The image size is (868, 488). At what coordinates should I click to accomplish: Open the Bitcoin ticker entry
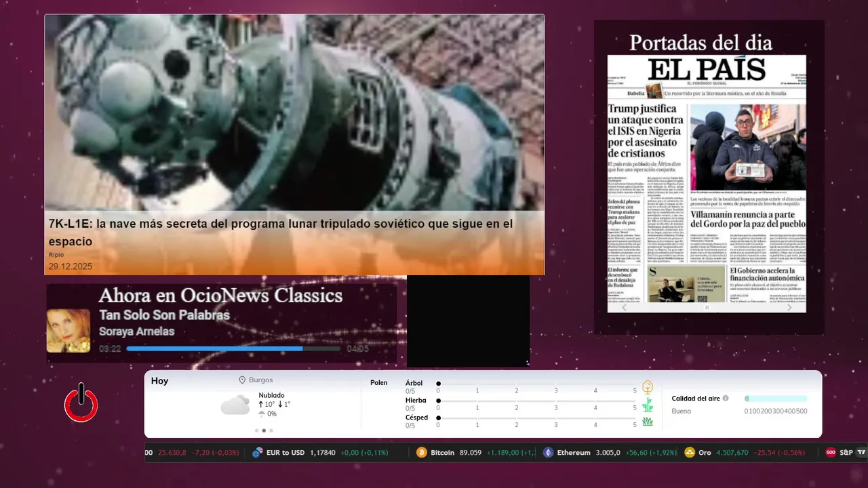[475, 452]
